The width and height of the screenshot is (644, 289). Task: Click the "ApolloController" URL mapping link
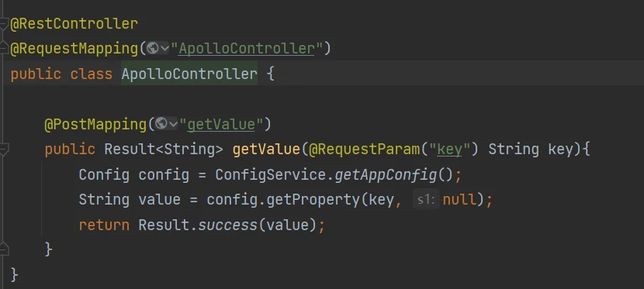[246, 48]
